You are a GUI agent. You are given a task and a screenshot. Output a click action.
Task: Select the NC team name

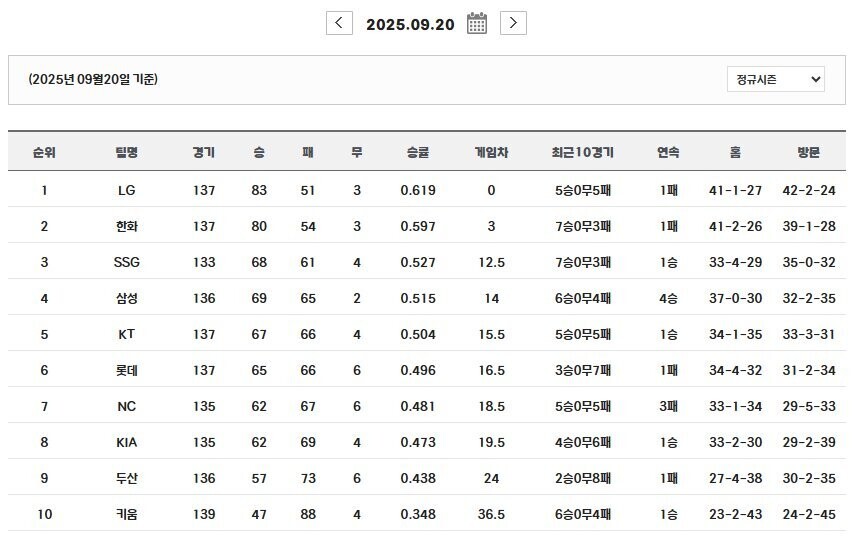(x=126, y=406)
